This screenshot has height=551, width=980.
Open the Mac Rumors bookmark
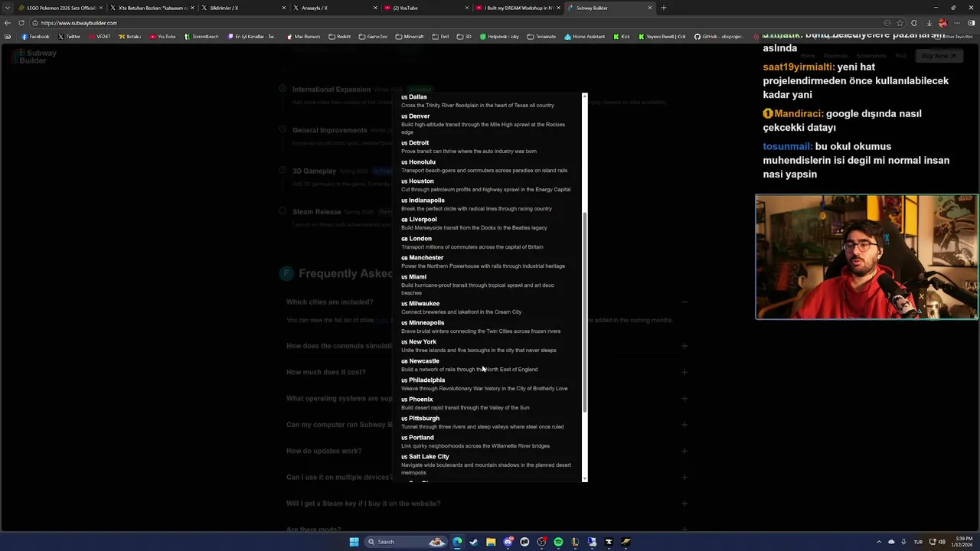pos(303,36)
